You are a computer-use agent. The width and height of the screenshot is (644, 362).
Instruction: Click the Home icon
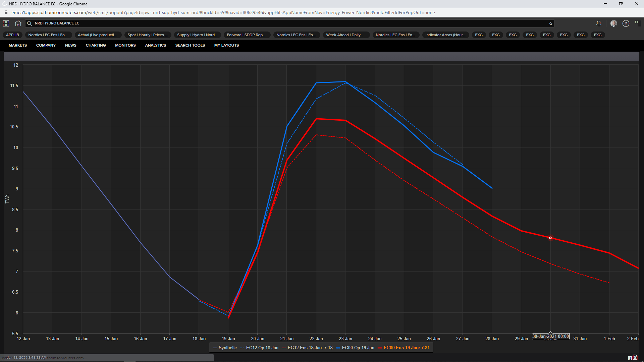click(18, 23)
